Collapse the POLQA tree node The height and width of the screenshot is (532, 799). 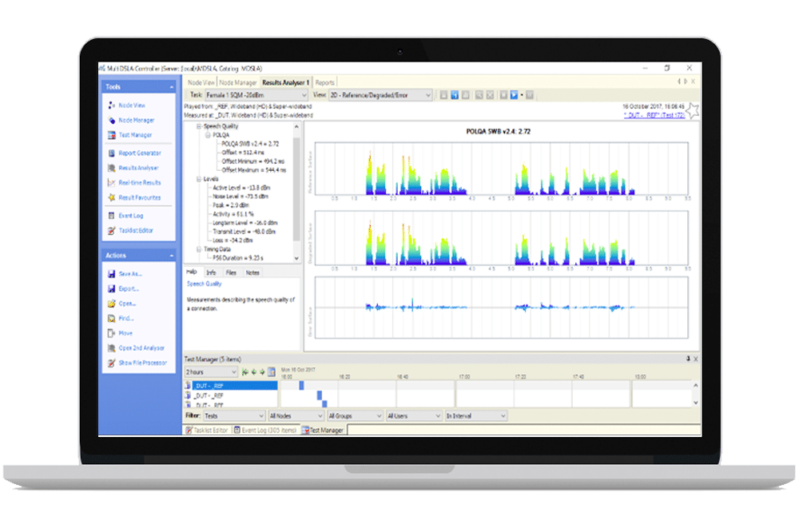coord(208,135)
